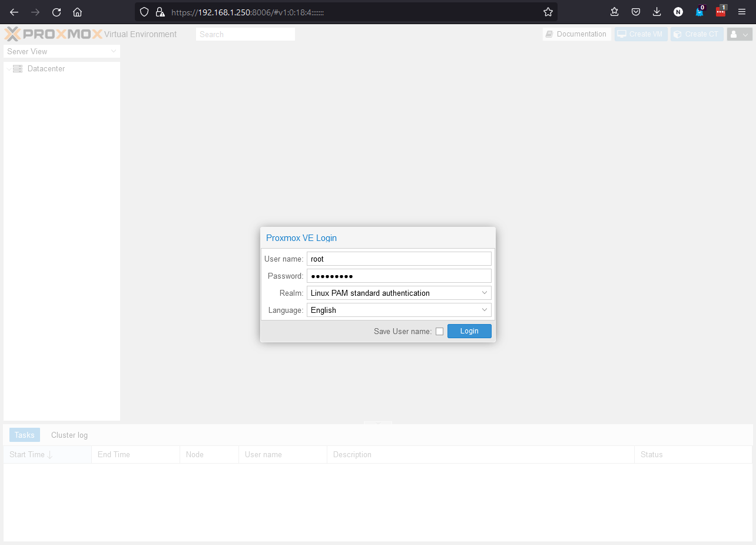Click the browser Home icon
The width and height of the screenshot is (756, 545).
pos(77,12)
